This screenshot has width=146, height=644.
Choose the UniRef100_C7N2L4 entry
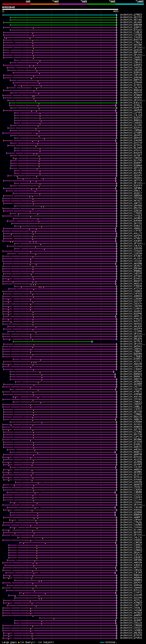pyautogui.click(x=131, y=42)
